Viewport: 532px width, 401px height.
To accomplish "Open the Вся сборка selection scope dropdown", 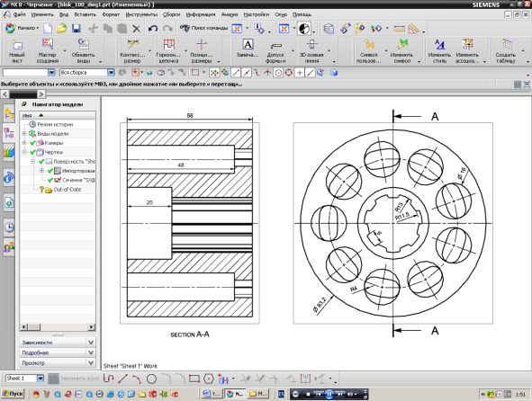I will (x=111, y=73).
